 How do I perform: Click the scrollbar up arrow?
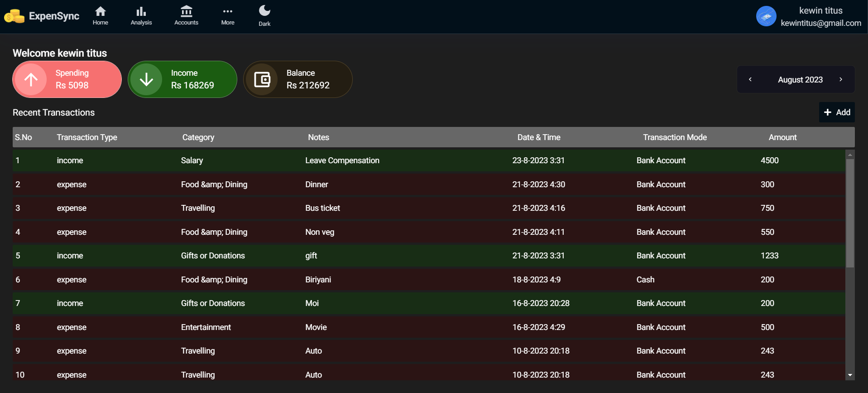(x=850, y=155)
